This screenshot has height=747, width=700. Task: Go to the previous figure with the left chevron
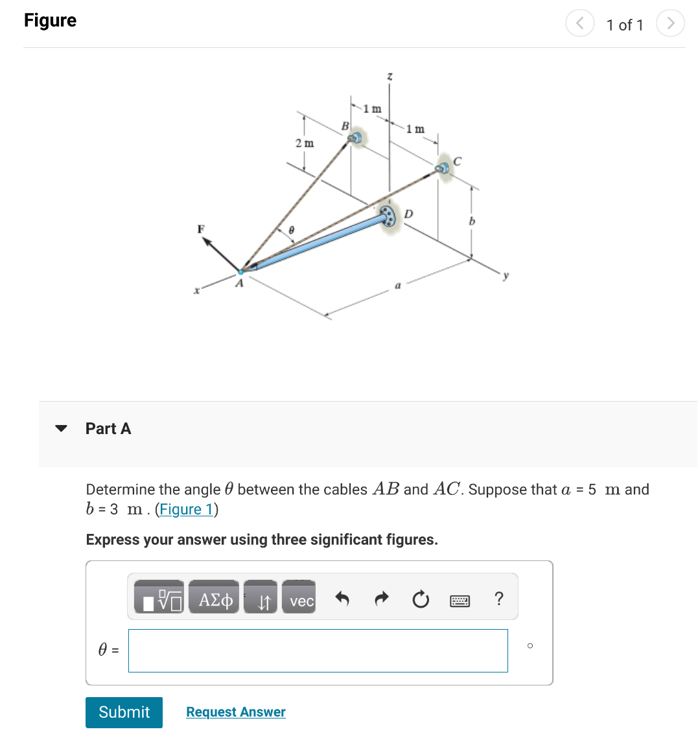click(x=579, y=23)
